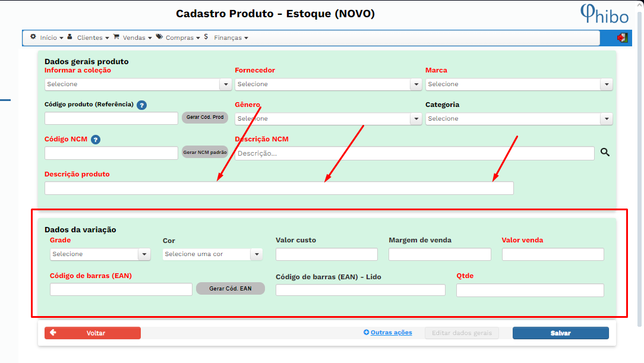Click the Descrição NCM search magnifier icon
Screen dimensions: 644x363
point(605,153)
